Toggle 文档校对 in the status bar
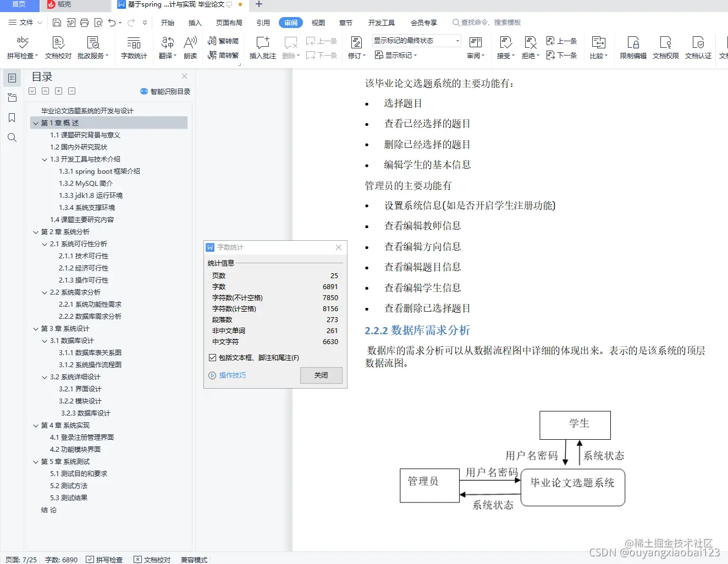 [152, 559]
